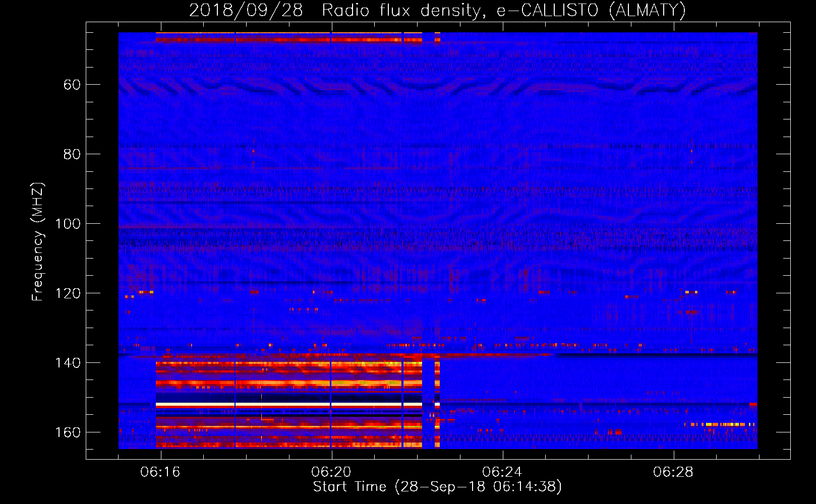
Task: Click the "06:16" time tick label
Action: 160,472
